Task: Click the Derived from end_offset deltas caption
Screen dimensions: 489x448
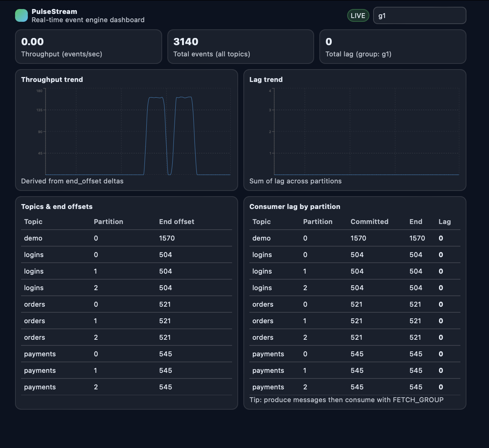Action: coord(72,181)
